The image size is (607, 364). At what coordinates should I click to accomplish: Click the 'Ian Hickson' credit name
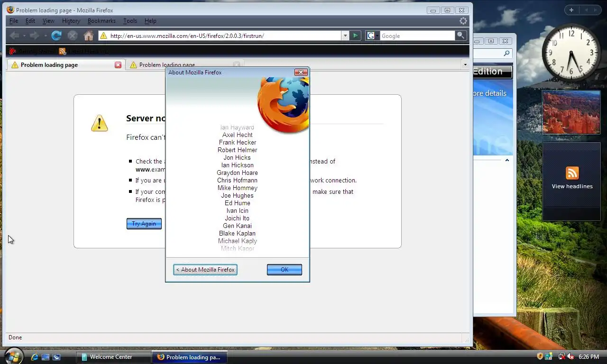237,165
